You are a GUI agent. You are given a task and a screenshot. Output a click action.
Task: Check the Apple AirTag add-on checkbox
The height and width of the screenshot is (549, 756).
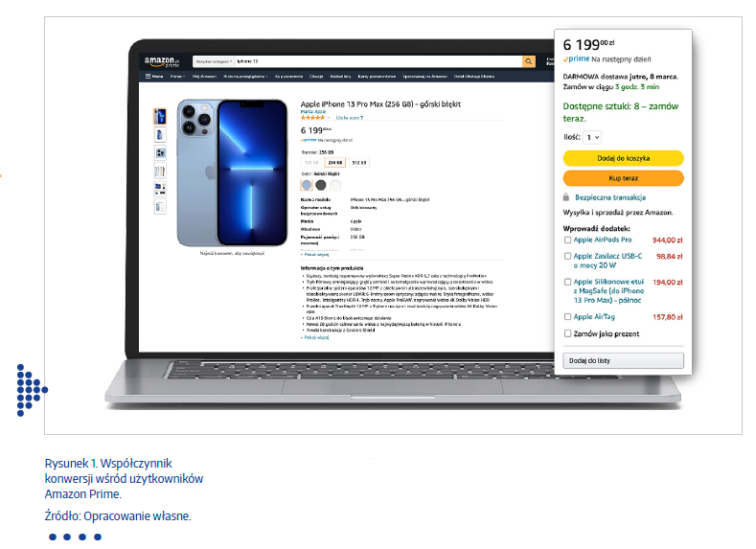tap(567, 317)
